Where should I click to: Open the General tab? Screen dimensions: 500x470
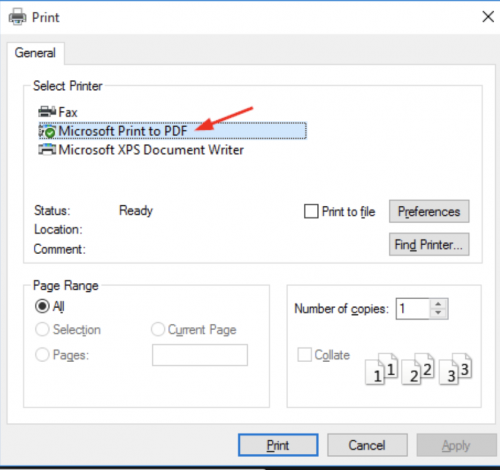[35, 53]
